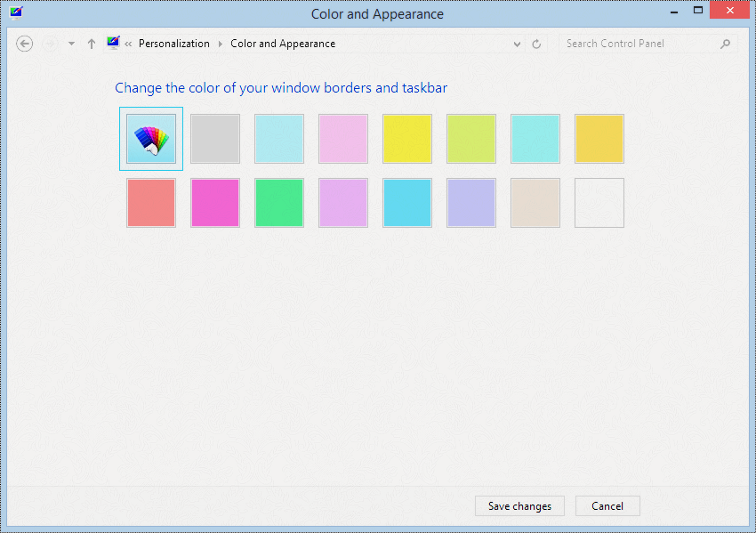Image resolution: width=756 pixels, height=533 pixels.
Task: Select the lavender blue color swatch
Action: pyautogui.click(x=471, y=203)
